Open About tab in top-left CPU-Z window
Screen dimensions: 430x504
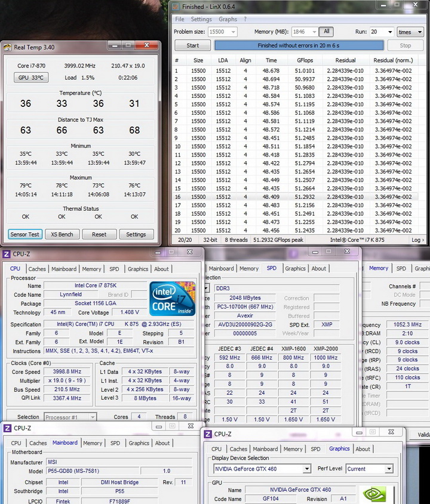coord(161,269)
